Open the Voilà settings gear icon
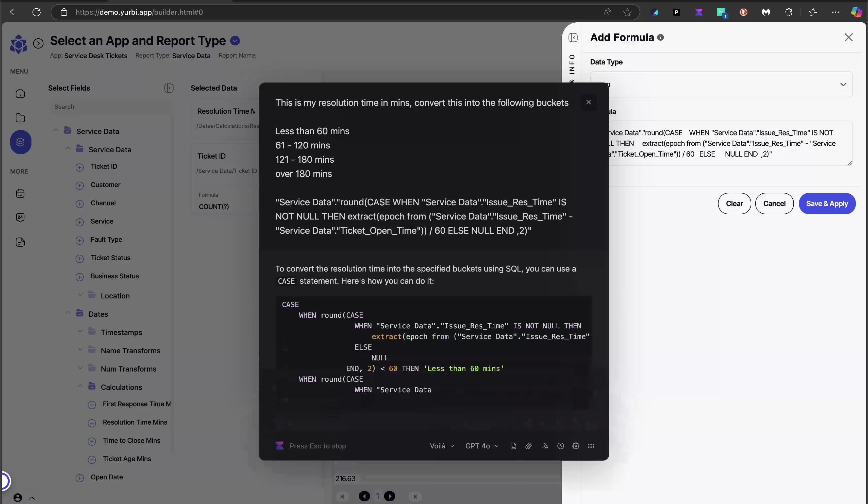This screenshot has height=504, width=868. [576, 446]
